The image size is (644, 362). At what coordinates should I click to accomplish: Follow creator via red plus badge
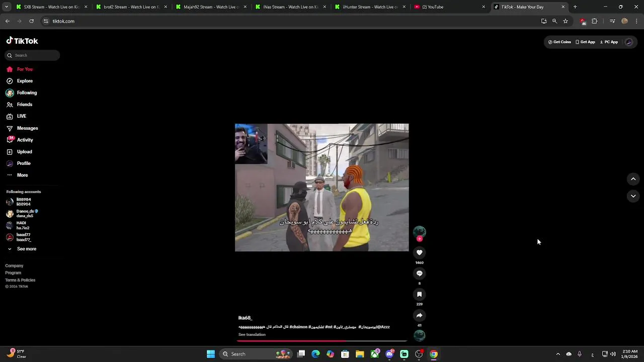pyautogui.click(x=420, y=239)
